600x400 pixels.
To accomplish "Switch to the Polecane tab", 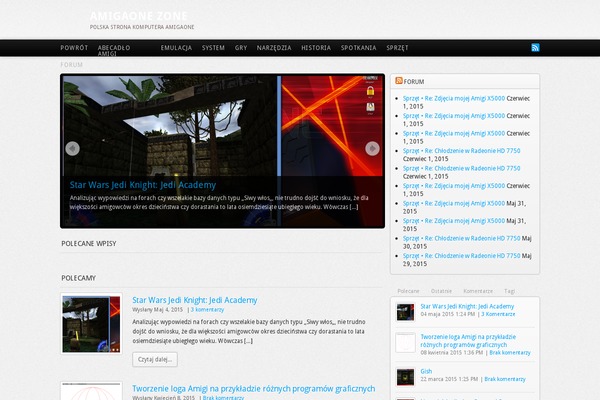I will 408,291.
